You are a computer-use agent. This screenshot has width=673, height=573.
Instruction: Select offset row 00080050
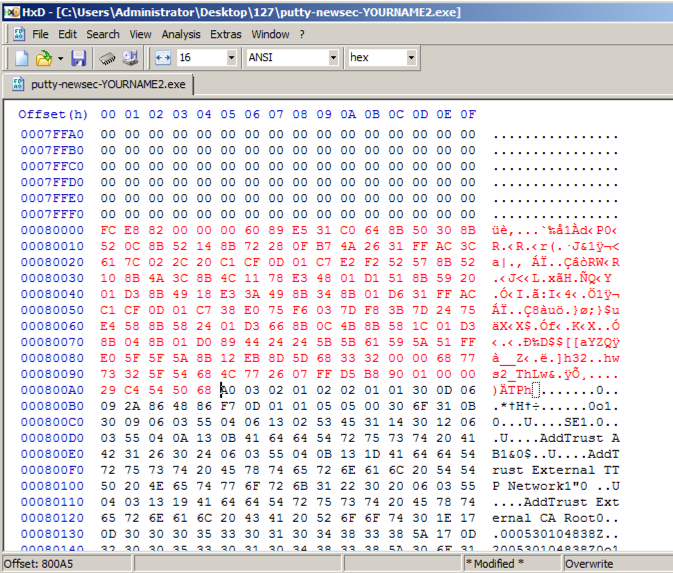click(52, 310)
